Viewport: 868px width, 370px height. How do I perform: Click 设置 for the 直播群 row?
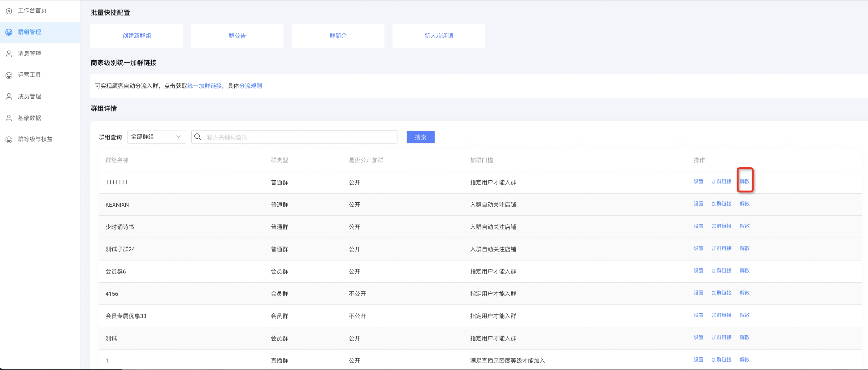(x=698, y=359)
